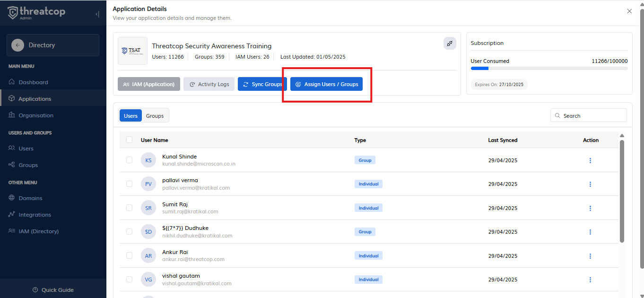
Task: Select the checkbox for Kunal Shinde
Action: (130, 160)
